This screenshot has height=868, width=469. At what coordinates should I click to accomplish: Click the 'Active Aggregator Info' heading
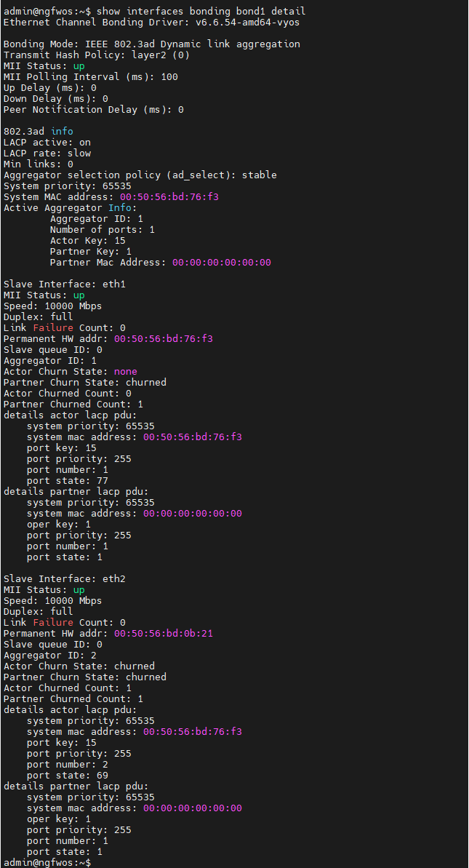click(70, 207)
